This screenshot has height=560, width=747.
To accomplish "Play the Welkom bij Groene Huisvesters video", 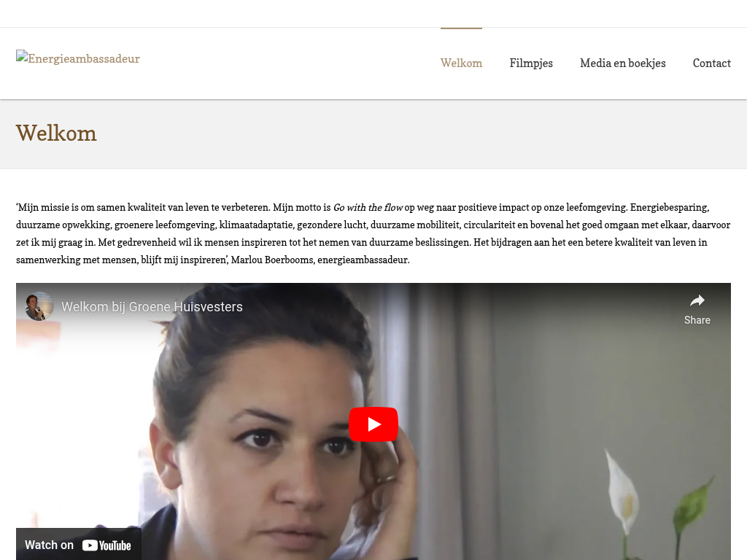I will [x=373, y=424].
